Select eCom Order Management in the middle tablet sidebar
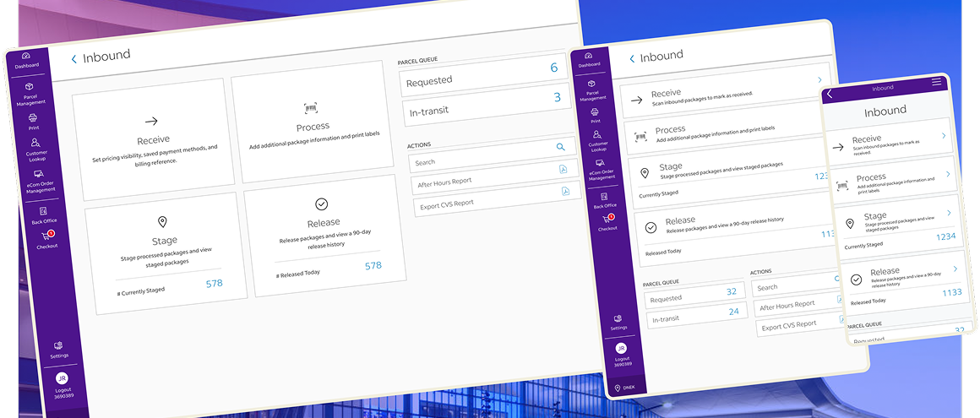This screenshot has width=980, height=418. coord(601,163)
